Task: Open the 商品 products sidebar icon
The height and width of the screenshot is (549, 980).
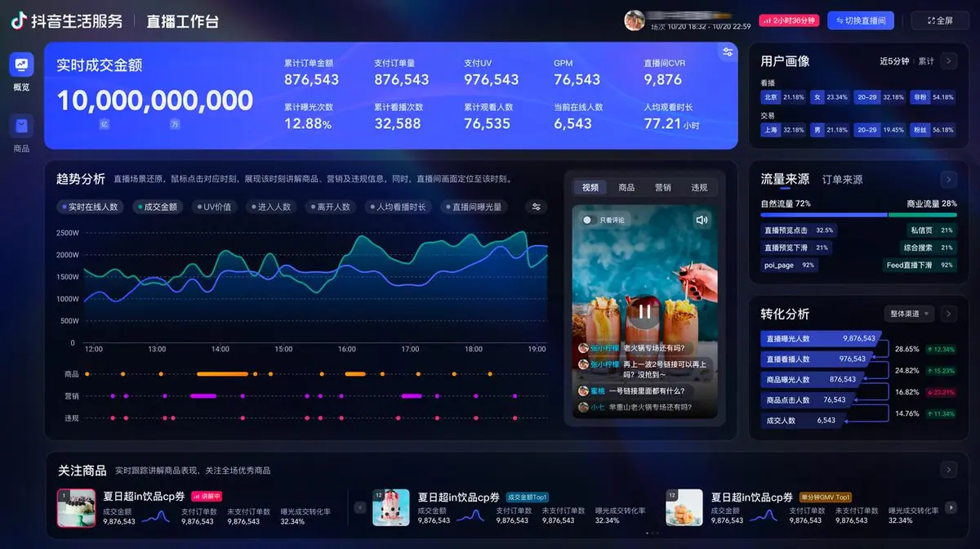Action: (x=21, y=126)
